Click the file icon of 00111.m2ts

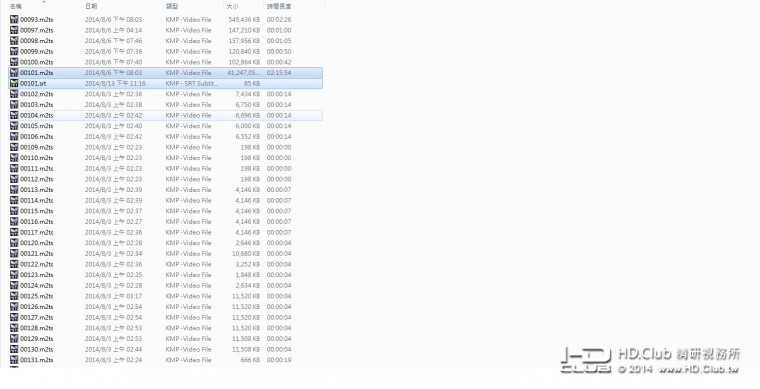[x=14, y=169]
